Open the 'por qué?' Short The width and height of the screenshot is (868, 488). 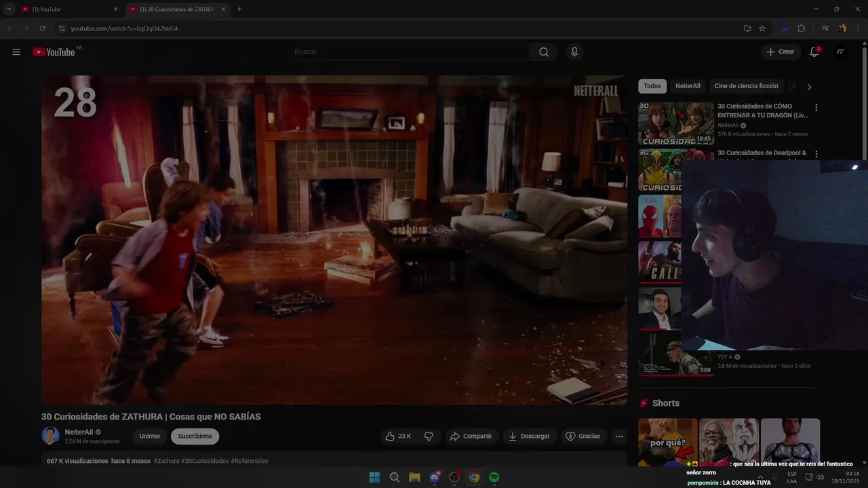pyautogui.click(x=668, y=443)
